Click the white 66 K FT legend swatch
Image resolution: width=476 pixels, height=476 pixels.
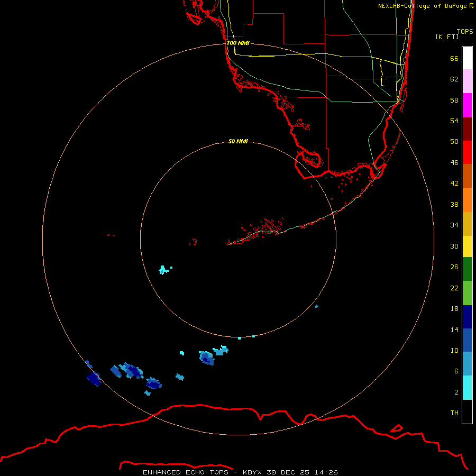(x=467, y=58)
